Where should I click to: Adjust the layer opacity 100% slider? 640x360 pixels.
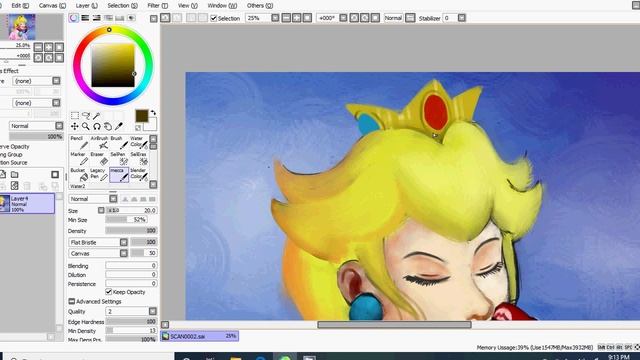point(36,137)
